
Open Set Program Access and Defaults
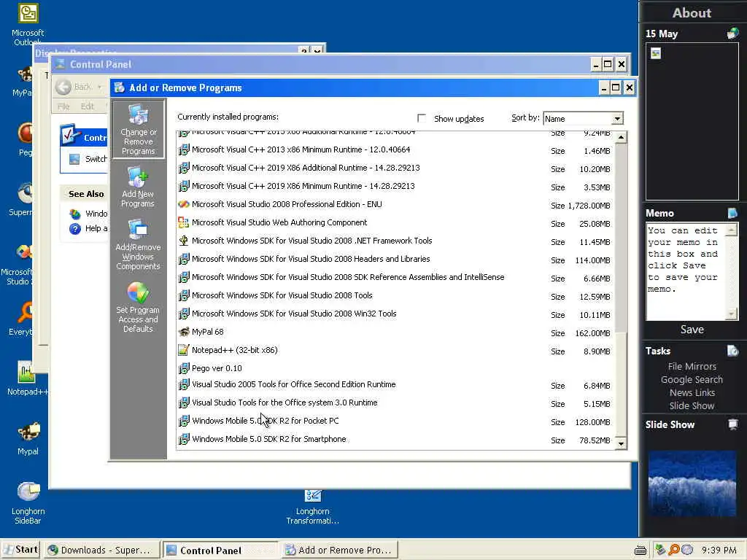coord(138,307)
